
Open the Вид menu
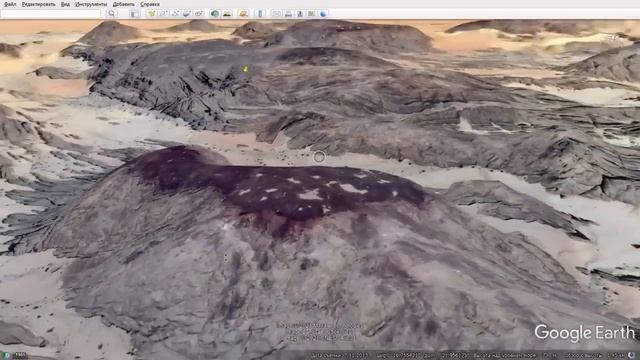(x=65, y=4)
